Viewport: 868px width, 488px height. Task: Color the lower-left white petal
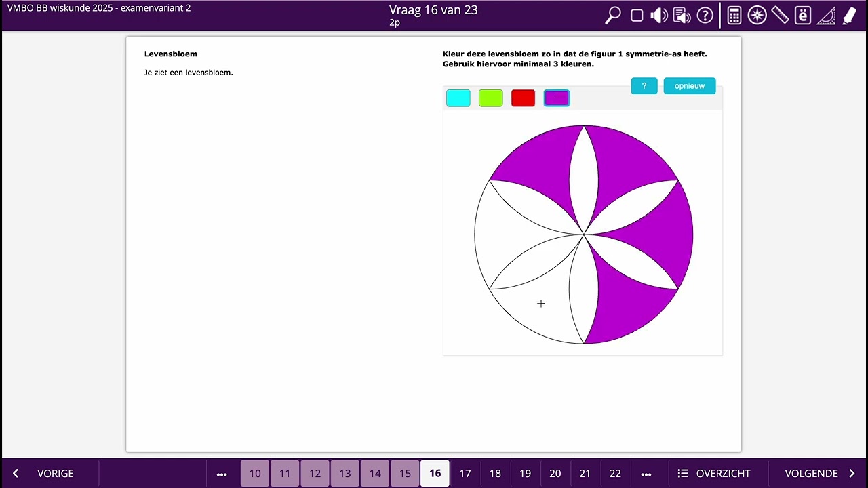[536, 262]
